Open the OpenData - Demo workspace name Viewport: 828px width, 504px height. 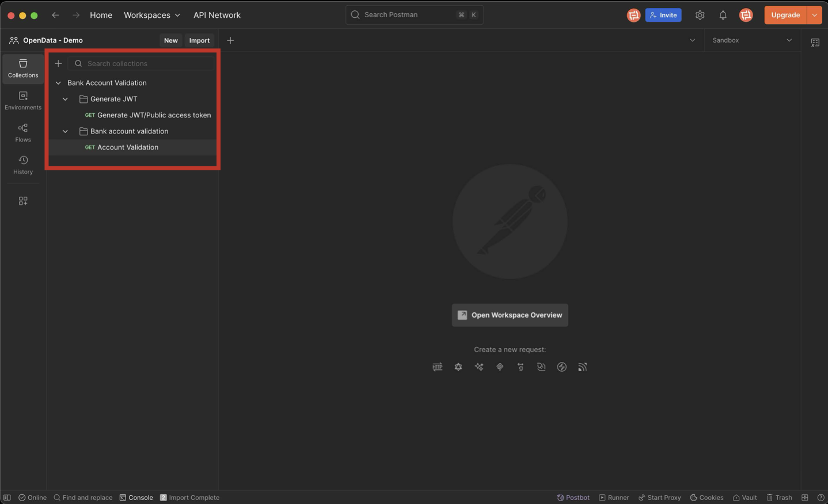pos(53,40)
